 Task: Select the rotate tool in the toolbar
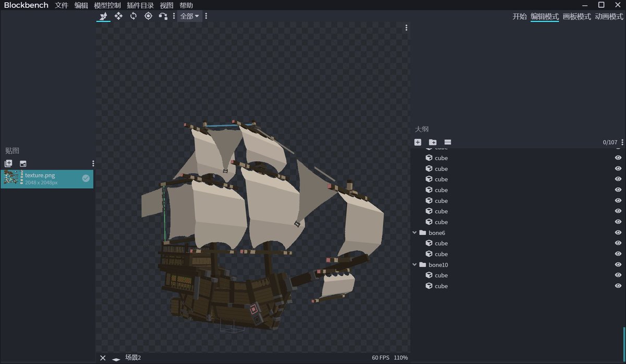click(133, 16)
